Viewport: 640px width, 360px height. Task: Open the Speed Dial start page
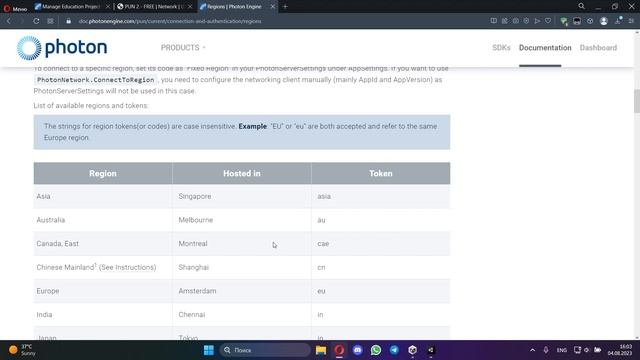point(50,21)
